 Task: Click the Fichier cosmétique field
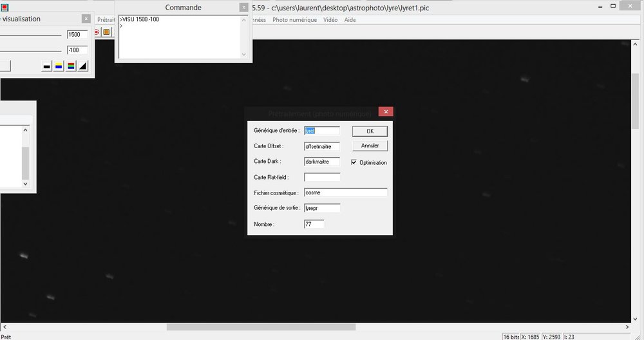345,193
